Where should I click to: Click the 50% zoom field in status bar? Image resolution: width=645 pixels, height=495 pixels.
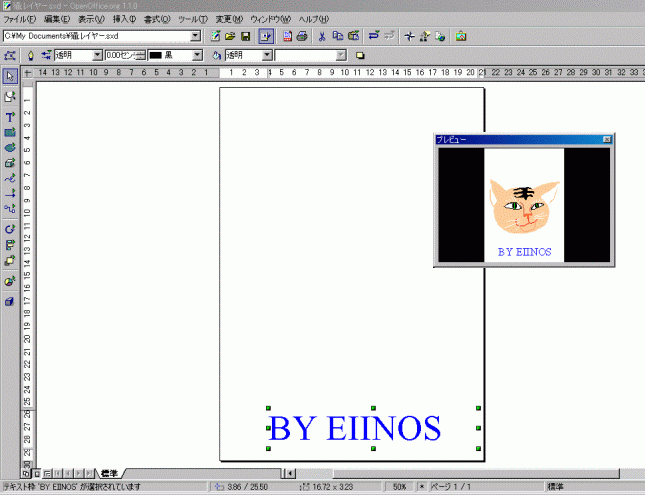398,487
